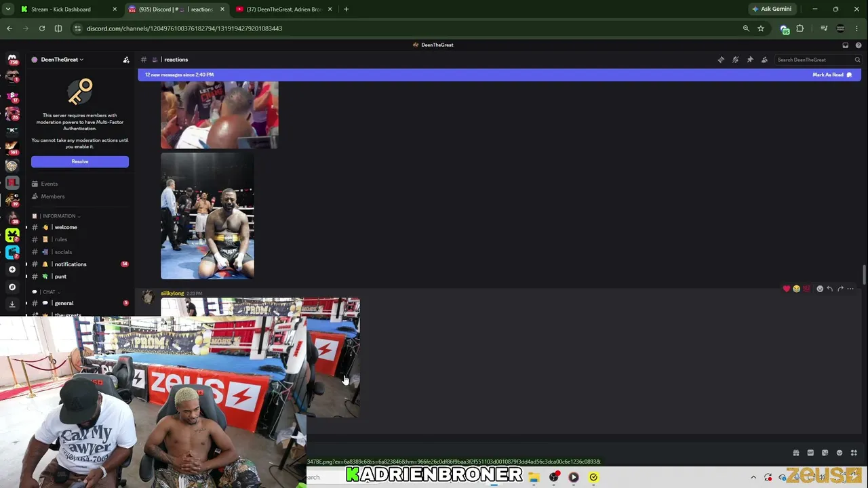Open the DeenTheGreat server dropdown menu

pyautogui.click(x=62, y=60)
